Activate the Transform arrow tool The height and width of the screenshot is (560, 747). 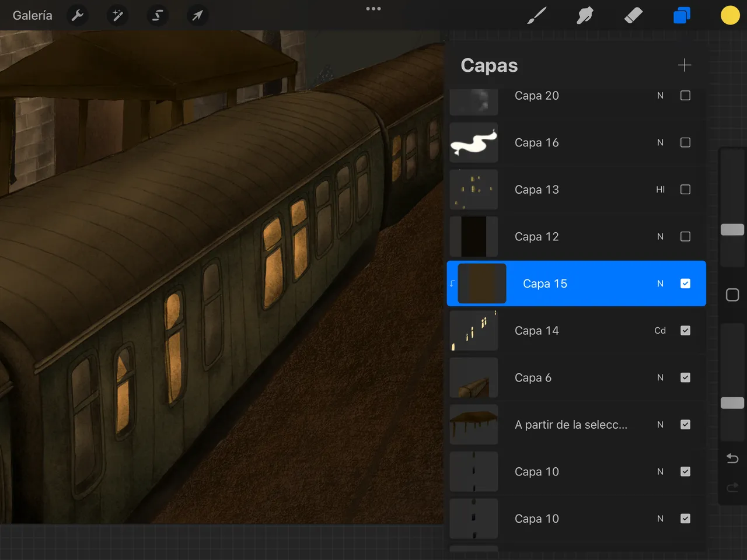197,16
